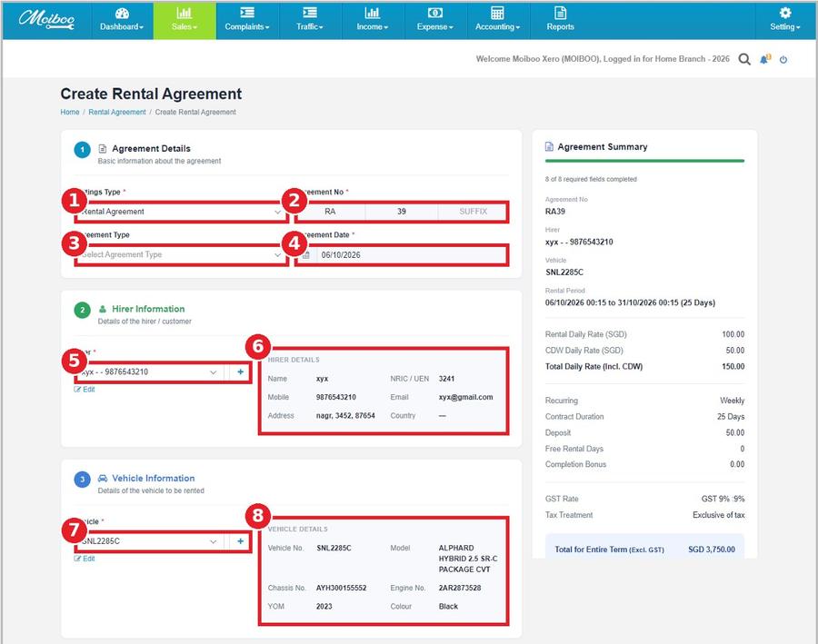Click the power logout icon
818x644 pixels.
[x=783, y=59]
